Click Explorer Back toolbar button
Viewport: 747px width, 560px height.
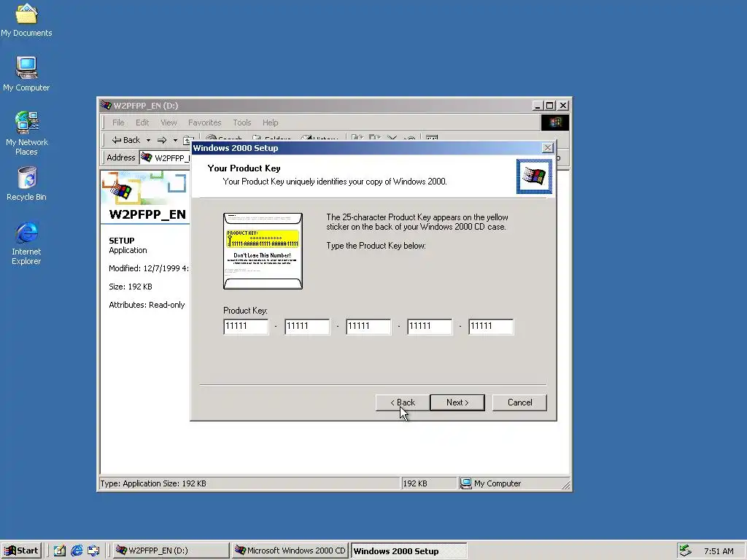coord(125,140)
